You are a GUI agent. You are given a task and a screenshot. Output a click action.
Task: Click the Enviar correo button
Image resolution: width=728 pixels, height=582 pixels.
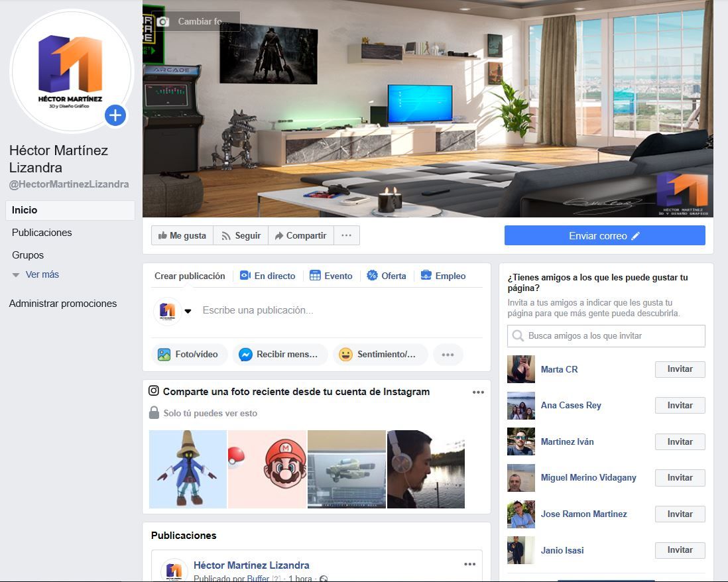605,235
